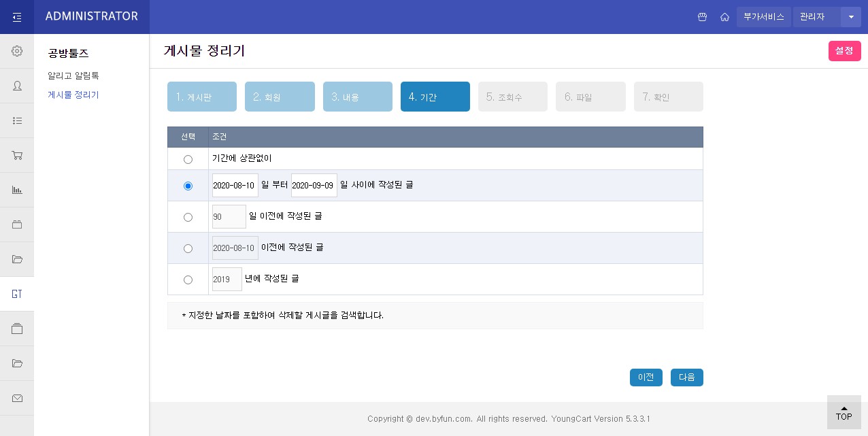Select radio for posts written before 2020-08-10
Screen dimensions: 868x436
click(188, 248)
